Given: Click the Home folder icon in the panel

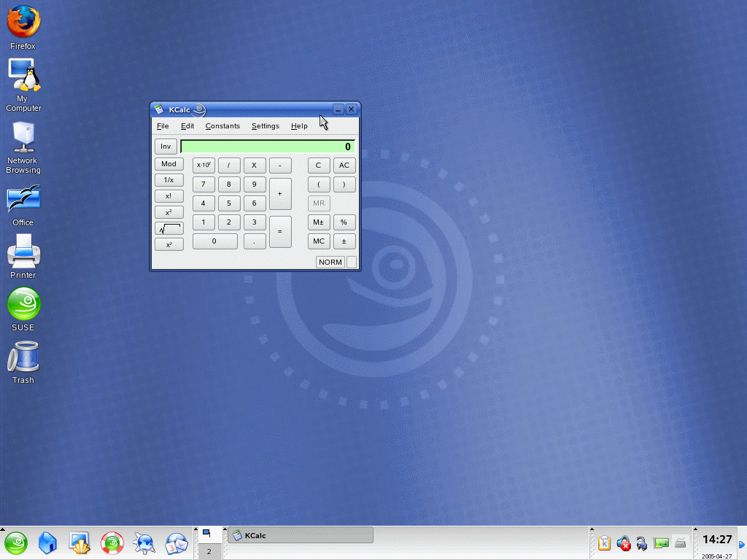Looking at the screenshot, I should 47,543.
